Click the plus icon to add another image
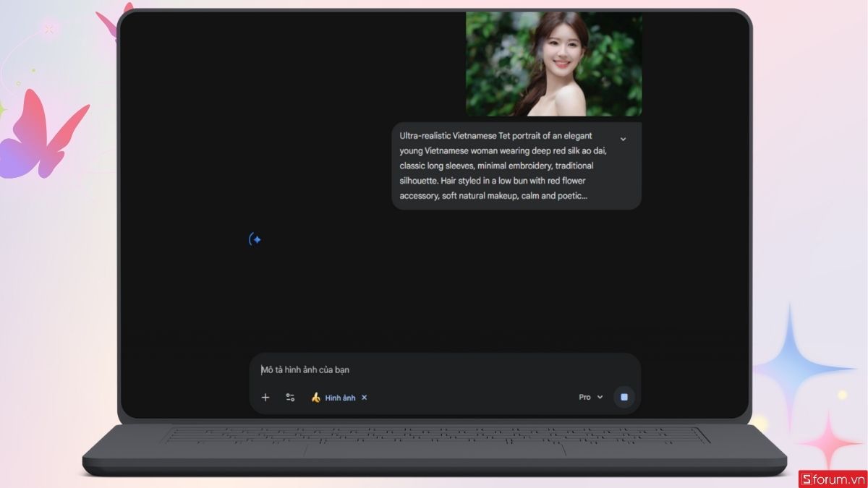Viewport: 868px width, 488px height. pos(265,397)
